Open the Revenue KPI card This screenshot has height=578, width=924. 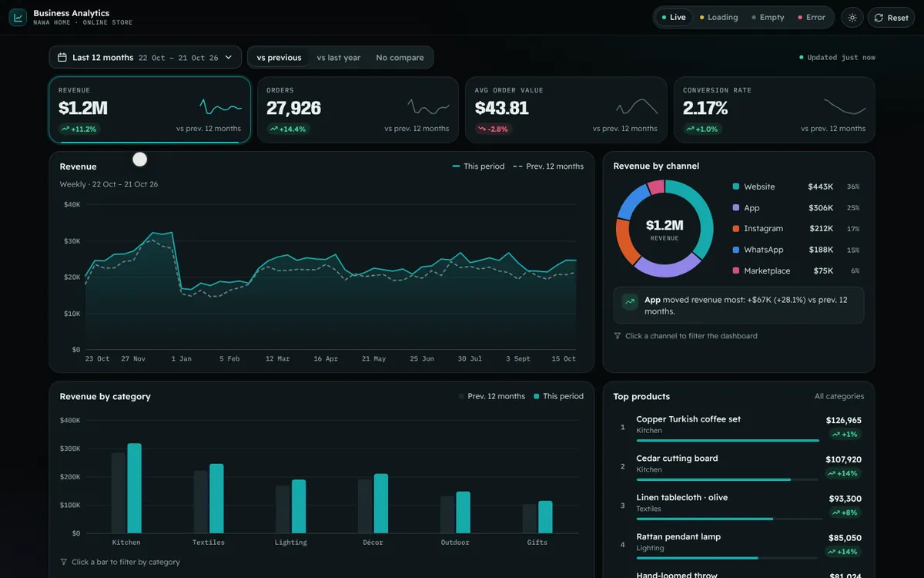[x=149, y=109]
